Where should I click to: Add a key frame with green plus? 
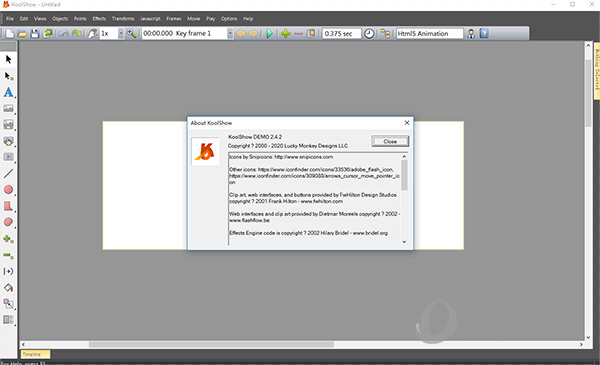(x=285, y=34)
